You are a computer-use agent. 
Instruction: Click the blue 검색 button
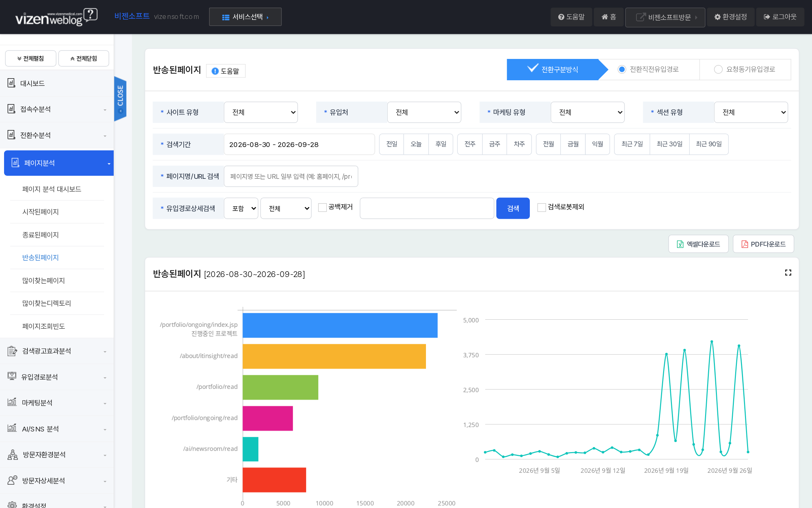click(513, 208)
